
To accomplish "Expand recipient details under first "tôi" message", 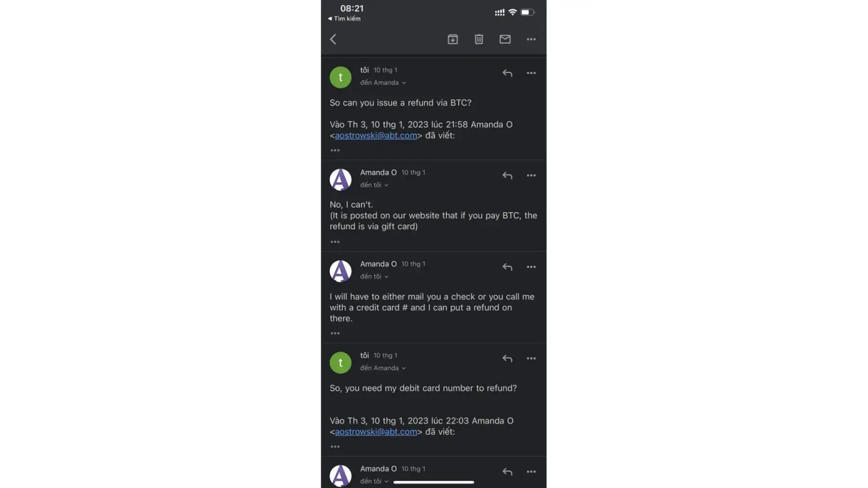I will pos(383,83).
